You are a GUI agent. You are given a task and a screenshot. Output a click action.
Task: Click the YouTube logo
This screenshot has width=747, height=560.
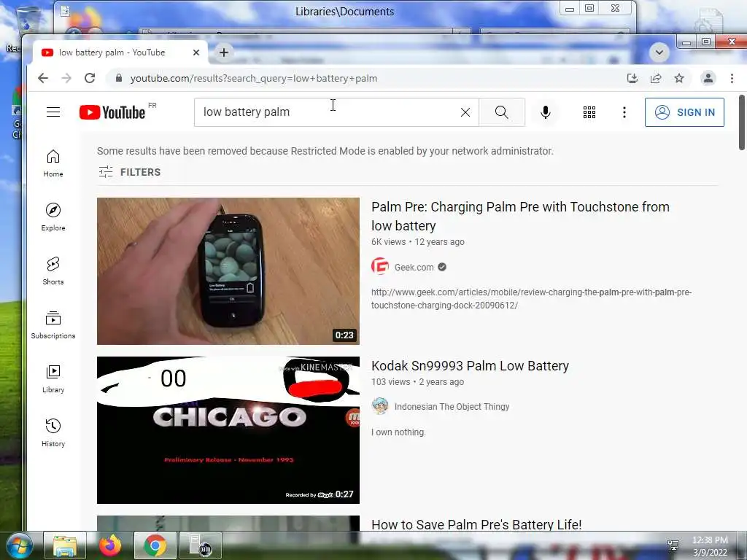point(112,112)
